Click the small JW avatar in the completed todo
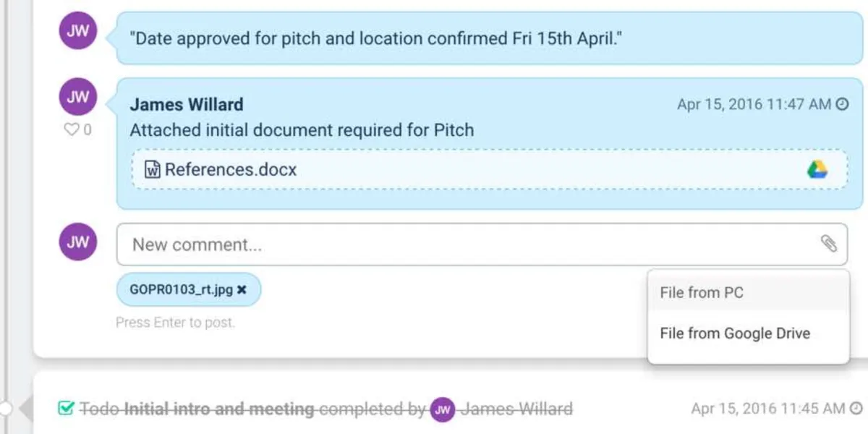The width and height of the screenshot is (868, 434). (443, 410)
